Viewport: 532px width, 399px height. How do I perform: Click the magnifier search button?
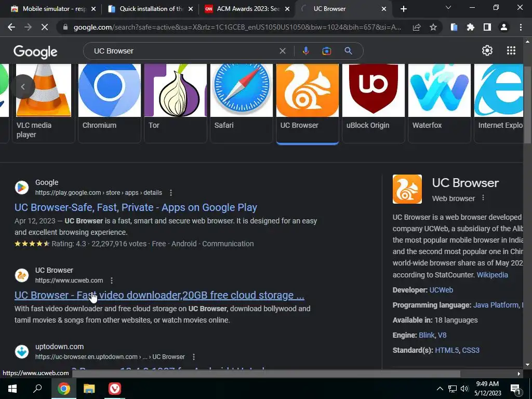(348, 51)
